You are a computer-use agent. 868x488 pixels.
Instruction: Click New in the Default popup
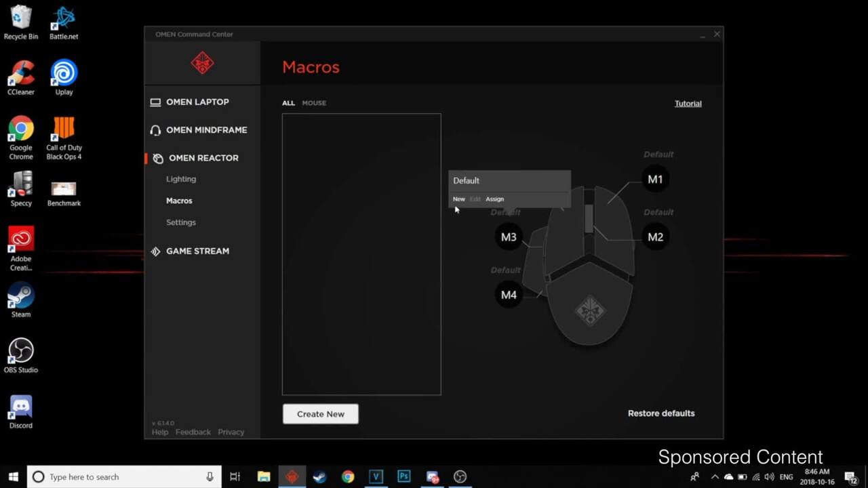point(459,199)
